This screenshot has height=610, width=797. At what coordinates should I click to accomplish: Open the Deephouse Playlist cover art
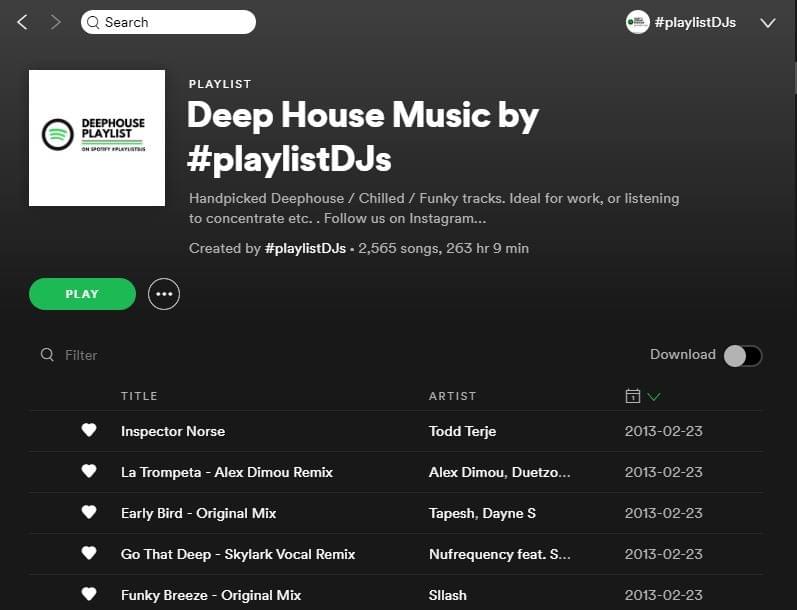click(x=97, y=138)
